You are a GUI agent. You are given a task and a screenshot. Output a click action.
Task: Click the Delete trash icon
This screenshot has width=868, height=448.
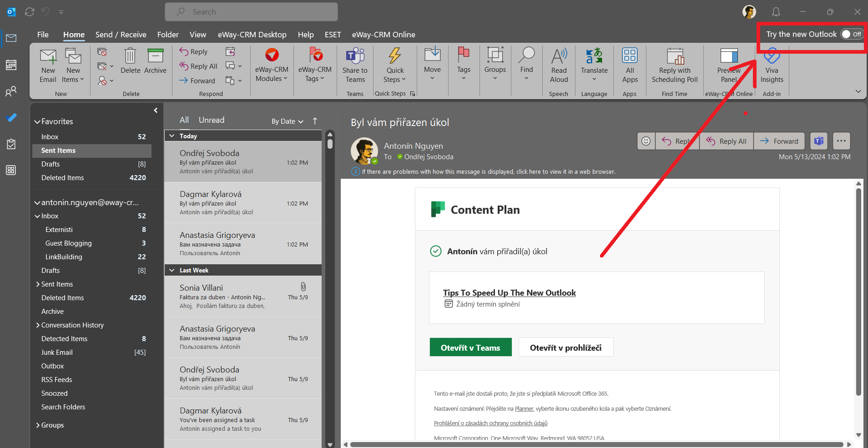click(x=130, y=55)
